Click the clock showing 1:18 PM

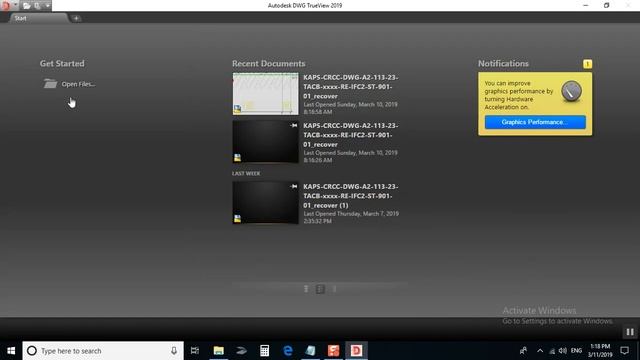click(x=600, y=351)
